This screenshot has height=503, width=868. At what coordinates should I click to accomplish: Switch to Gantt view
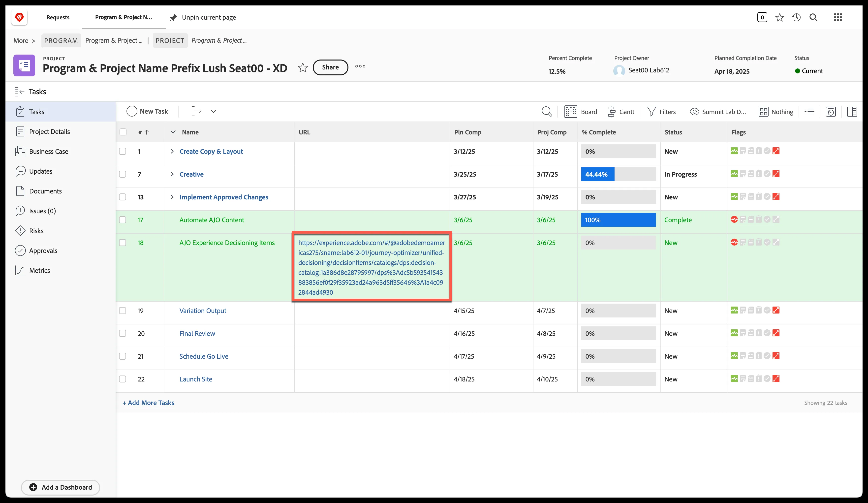click(621, 112)
